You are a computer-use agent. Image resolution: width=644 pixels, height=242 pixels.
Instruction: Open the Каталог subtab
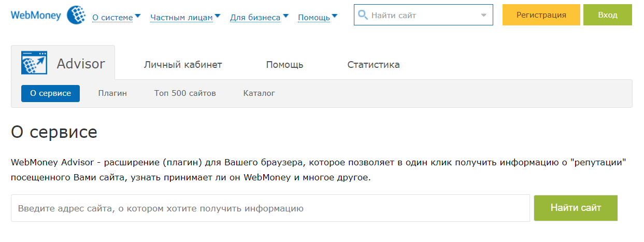(x=259, y=93)
